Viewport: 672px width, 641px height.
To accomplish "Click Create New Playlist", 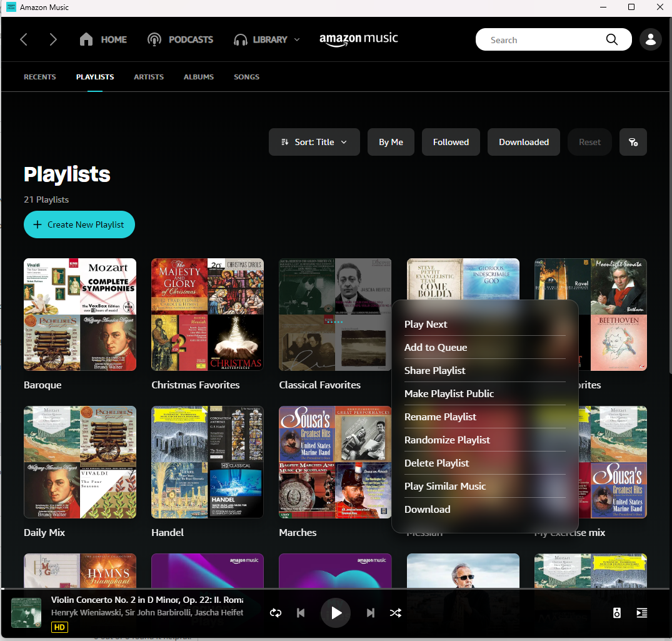I will point(79,224).
